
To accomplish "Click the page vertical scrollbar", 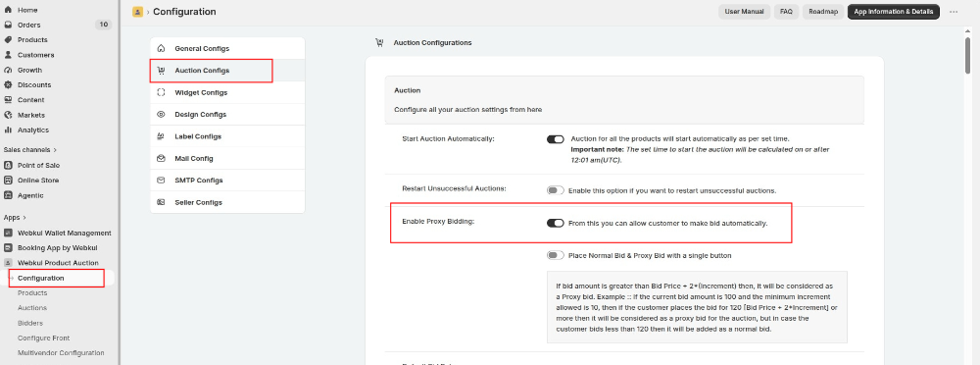I will tap(967, 56).
